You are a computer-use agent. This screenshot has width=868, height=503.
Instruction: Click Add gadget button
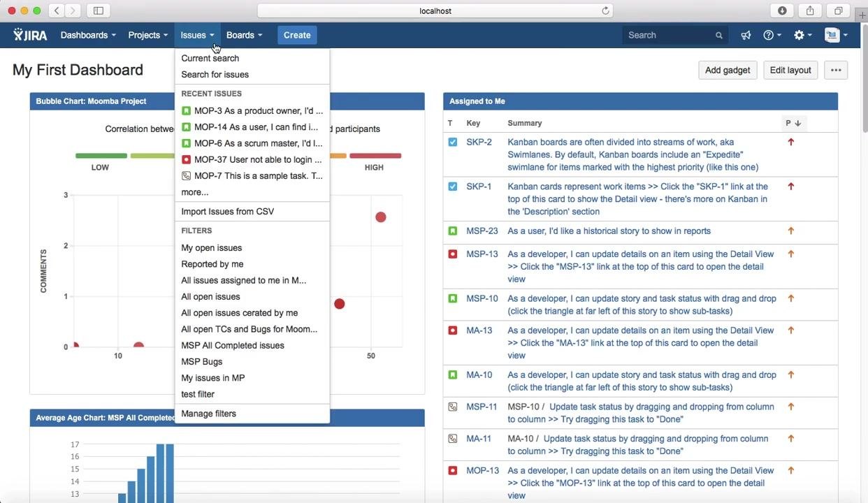728,70
